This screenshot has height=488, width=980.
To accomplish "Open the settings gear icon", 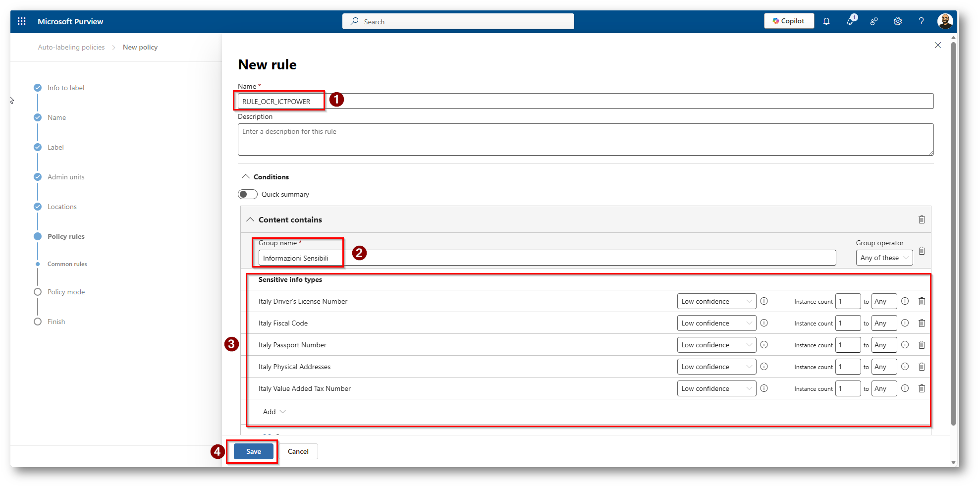I will (x=898, y=21).
